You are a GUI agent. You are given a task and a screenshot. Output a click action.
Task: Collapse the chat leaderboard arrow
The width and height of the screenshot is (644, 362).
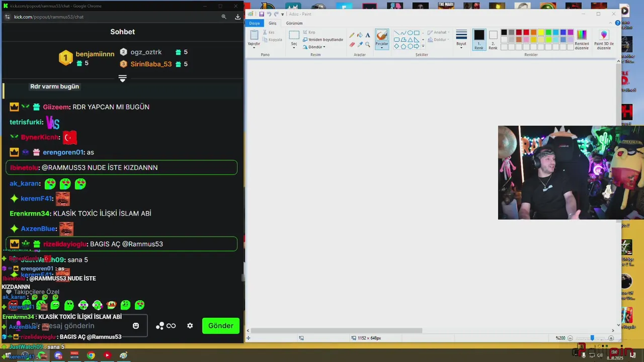coord(122,78)
